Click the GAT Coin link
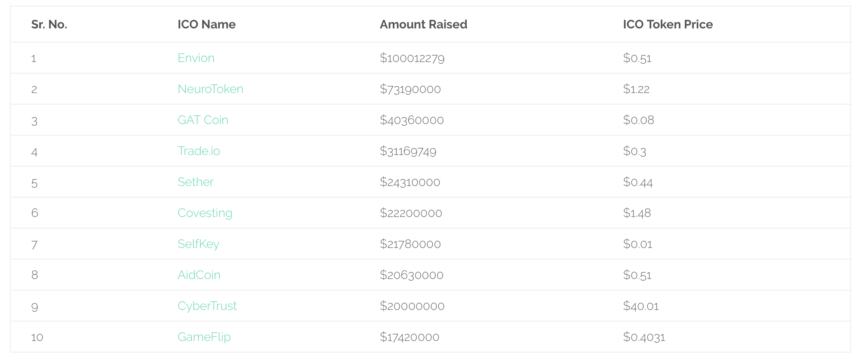 pyautogui.click(x=203, y=120)
